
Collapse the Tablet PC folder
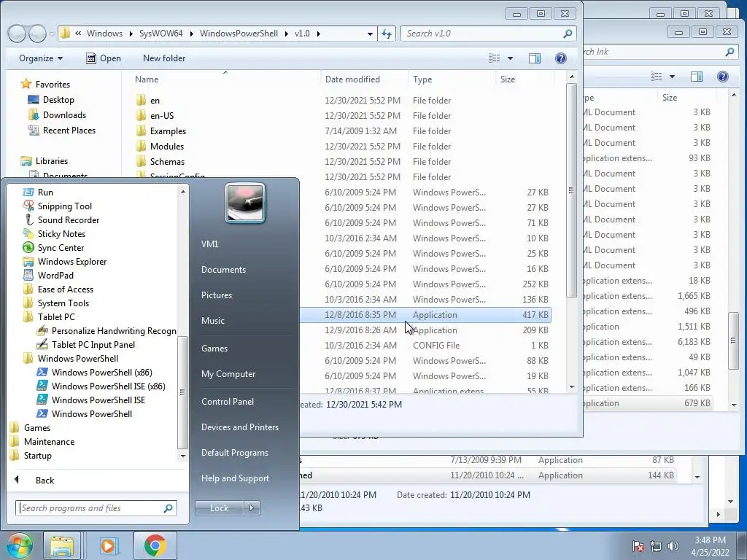click(56, 316)
